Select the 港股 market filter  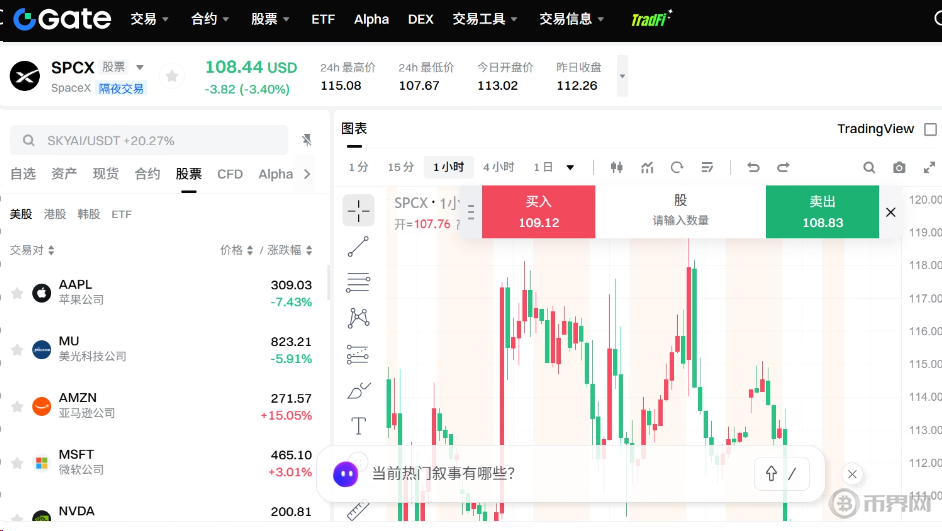(55, 214)
